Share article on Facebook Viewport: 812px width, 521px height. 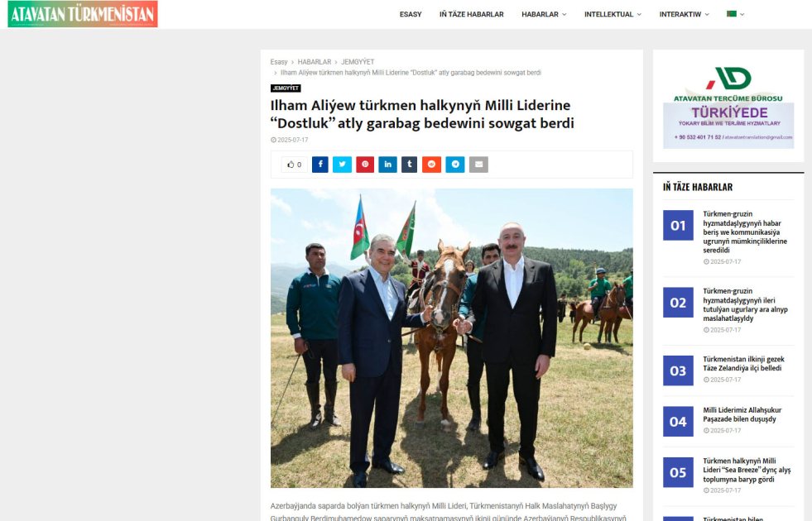coord(320,165)
